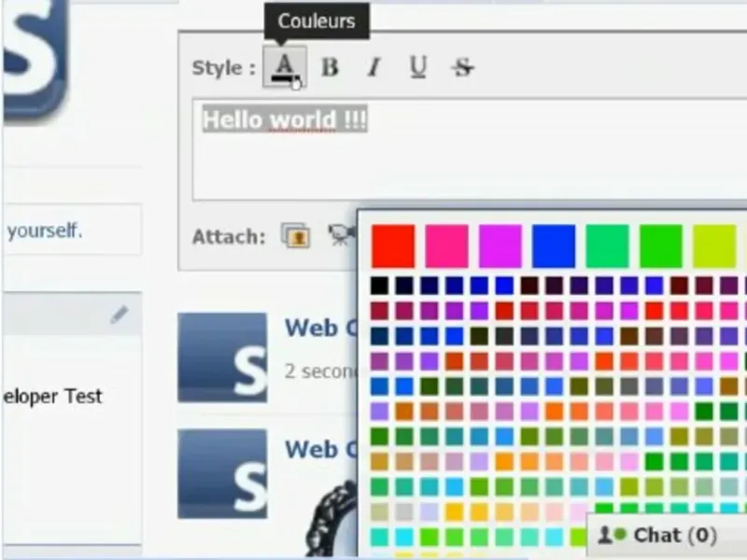The image size is (747, 560).
Task: Click second post's S avatar thumbnail
Action: pyautogui.click(x=222, y=474)
